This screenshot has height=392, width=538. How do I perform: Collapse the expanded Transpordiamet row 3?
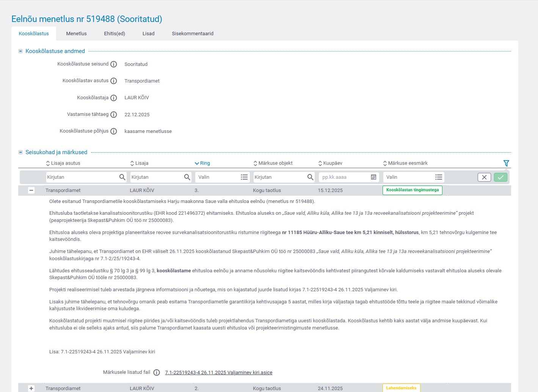tap(31, 191)
